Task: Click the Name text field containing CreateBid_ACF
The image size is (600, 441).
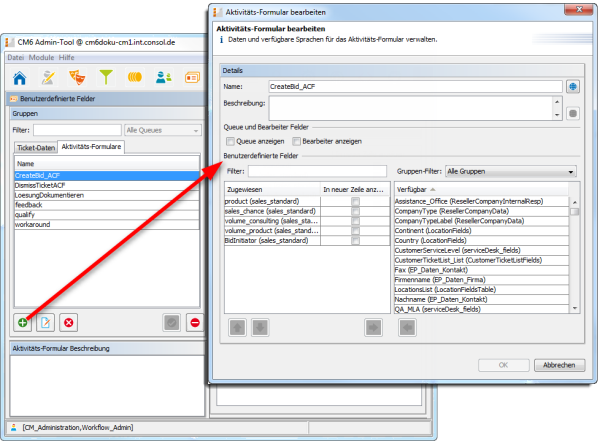Action: 415,87
